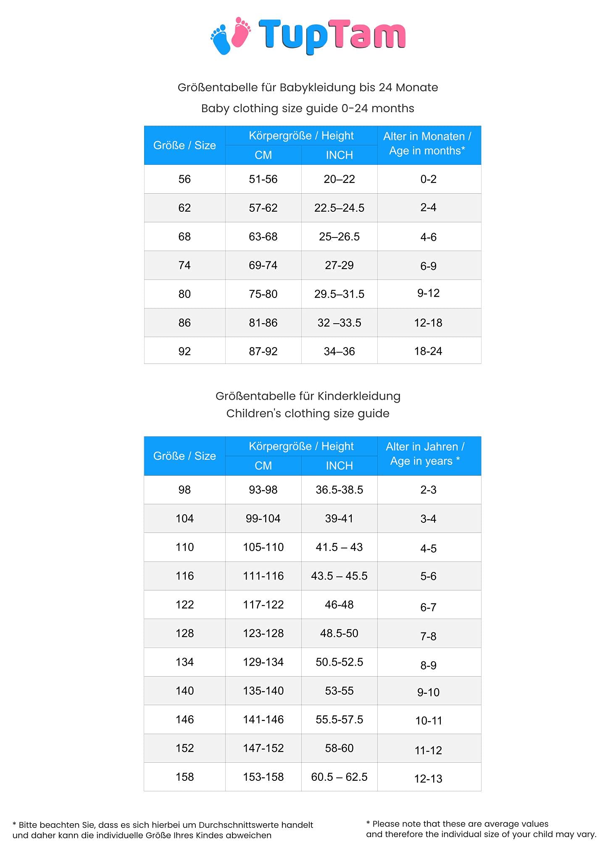Click the blue footprint icon in the logo

pos(221,40)
